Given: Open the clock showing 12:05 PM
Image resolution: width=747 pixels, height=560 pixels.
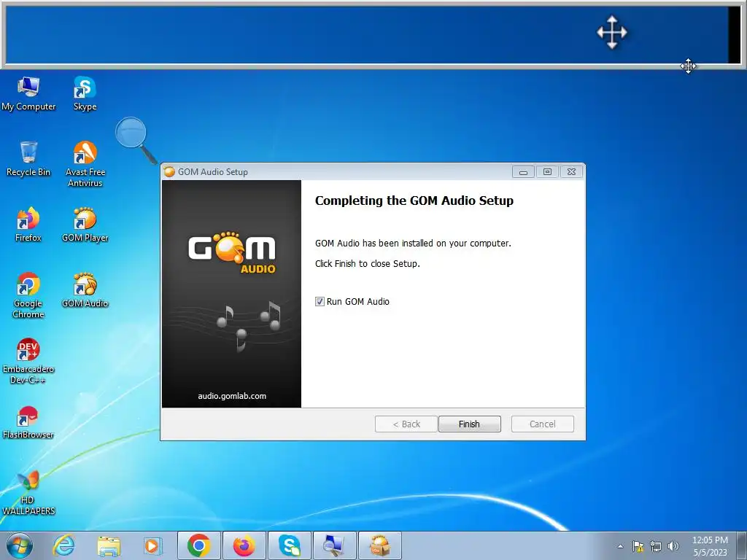Looking at the screenshot, I should 710,546.
